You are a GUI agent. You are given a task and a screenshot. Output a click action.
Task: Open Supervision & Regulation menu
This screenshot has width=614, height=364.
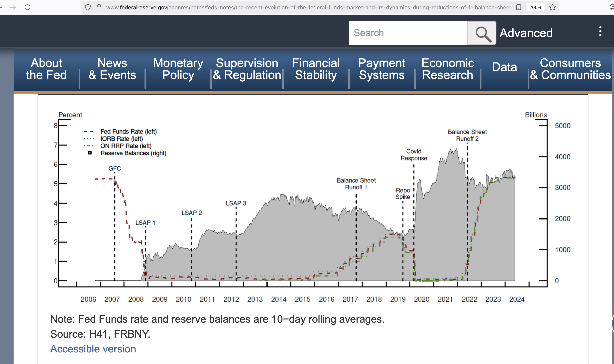click(x=247, y=69)
